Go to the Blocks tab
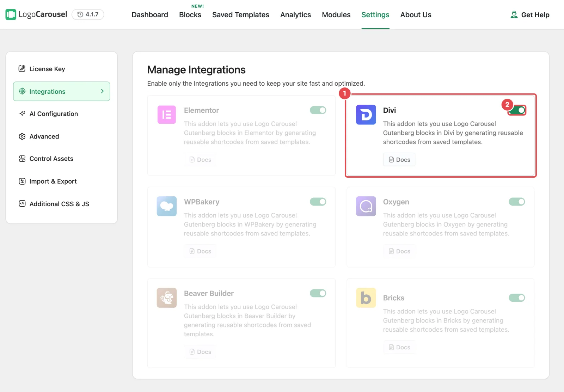 tap(190, 15)
